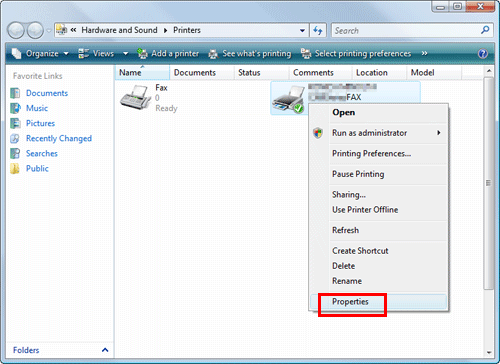
Task: Click inside the Search field
Action: tap(406, 31)
